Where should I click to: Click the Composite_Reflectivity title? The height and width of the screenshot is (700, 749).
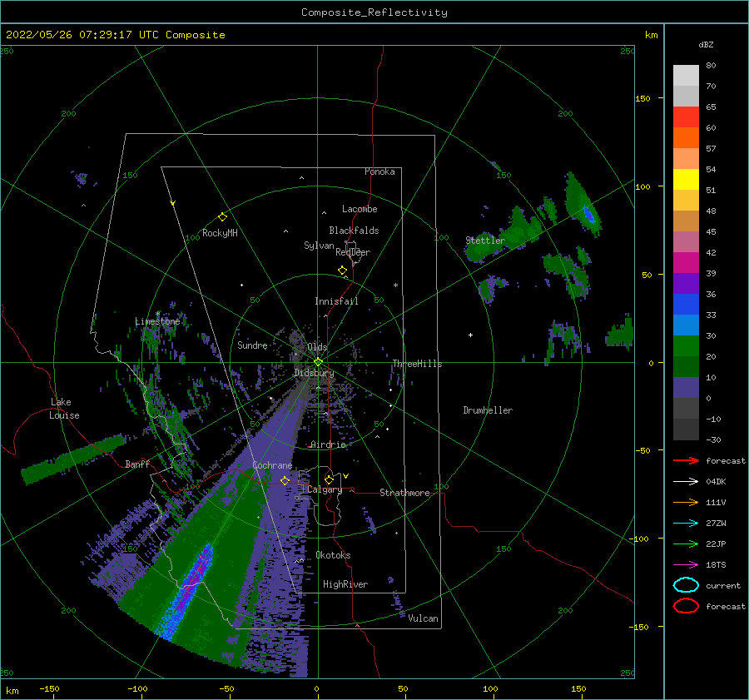coord(374,12)
